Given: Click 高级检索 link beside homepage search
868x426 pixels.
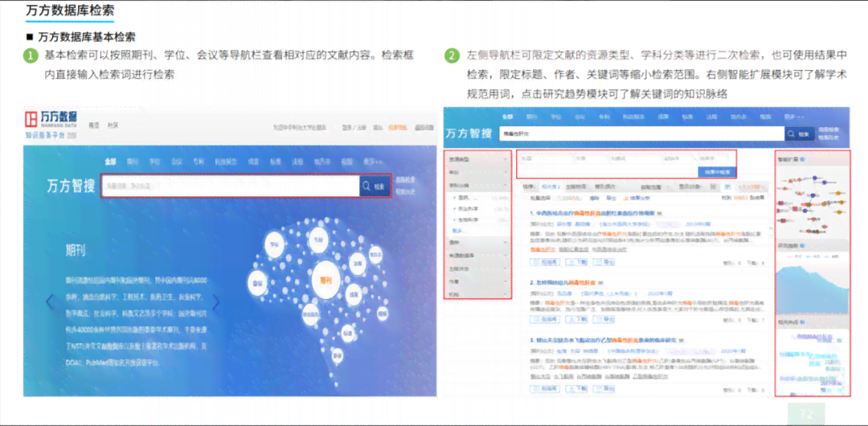Looking at the screenshot, I should click(x=405, y=180).
